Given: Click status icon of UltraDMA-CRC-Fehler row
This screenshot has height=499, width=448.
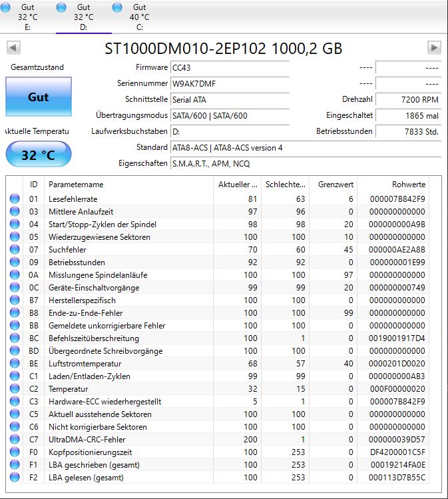Looking at the screenshot, I should coord(15,439).
